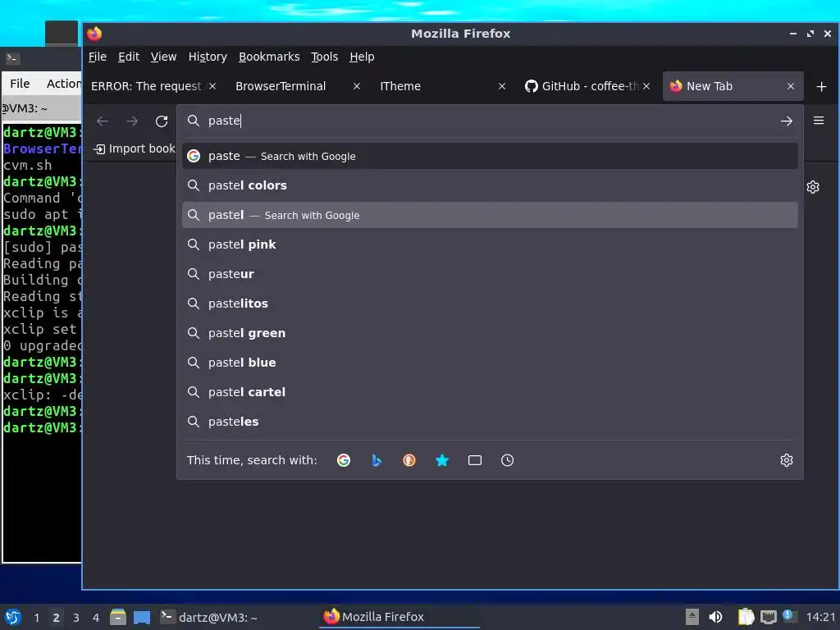Screen dimensions: 840x630
Task: Search open tabs with the tabs icon
Action: (x=475, y=460)
